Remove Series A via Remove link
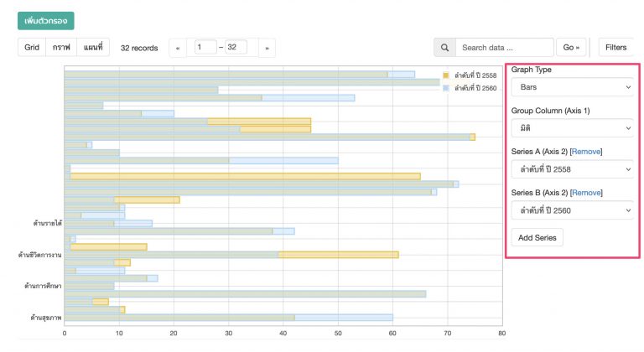 [586, 152]
